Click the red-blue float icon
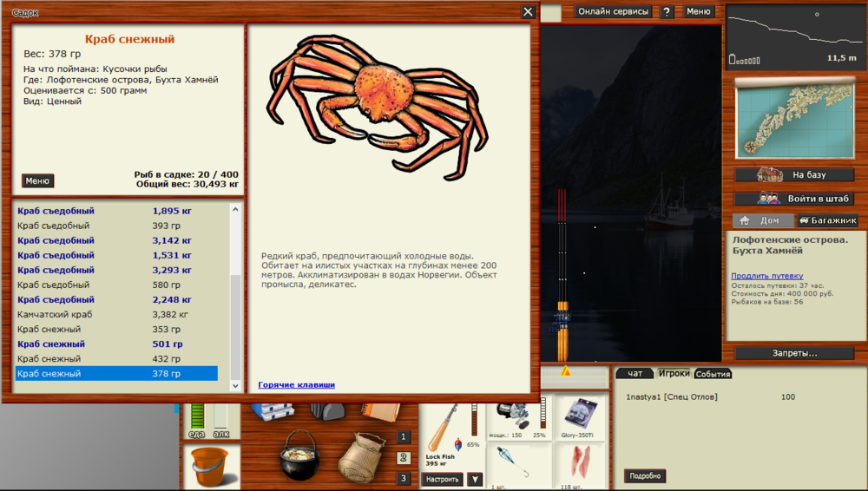This screenshot has width=868, height=491. [457, 444]
